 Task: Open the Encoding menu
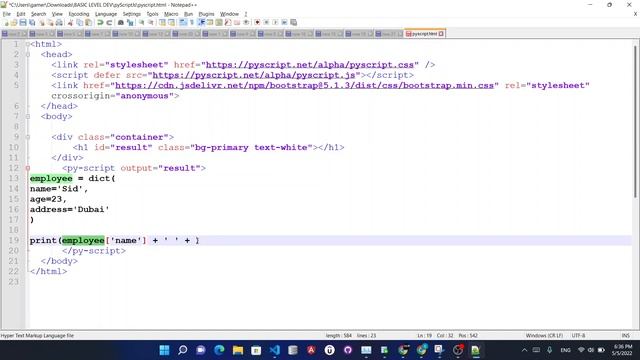[x=79, y=14]
